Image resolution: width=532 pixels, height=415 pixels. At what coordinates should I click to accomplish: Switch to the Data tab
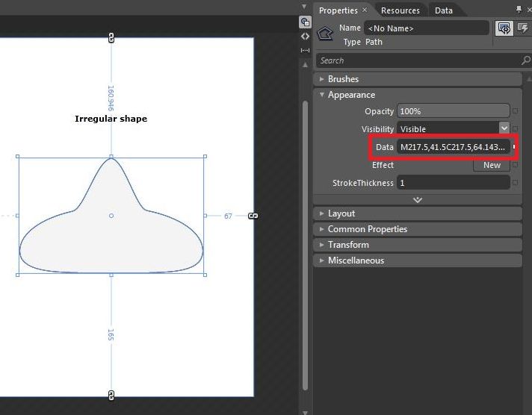click(x=443, y=10)
